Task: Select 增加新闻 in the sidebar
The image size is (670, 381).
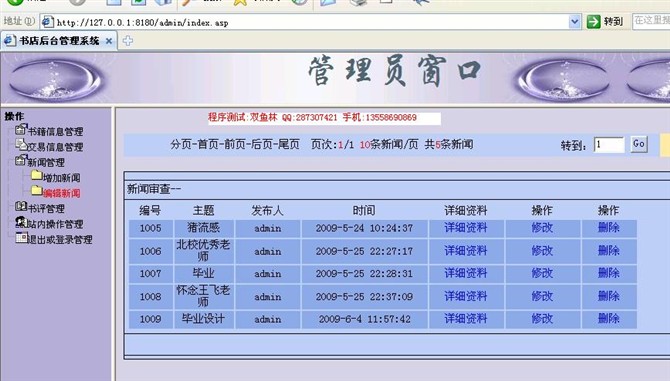Action: click(62, 178)
